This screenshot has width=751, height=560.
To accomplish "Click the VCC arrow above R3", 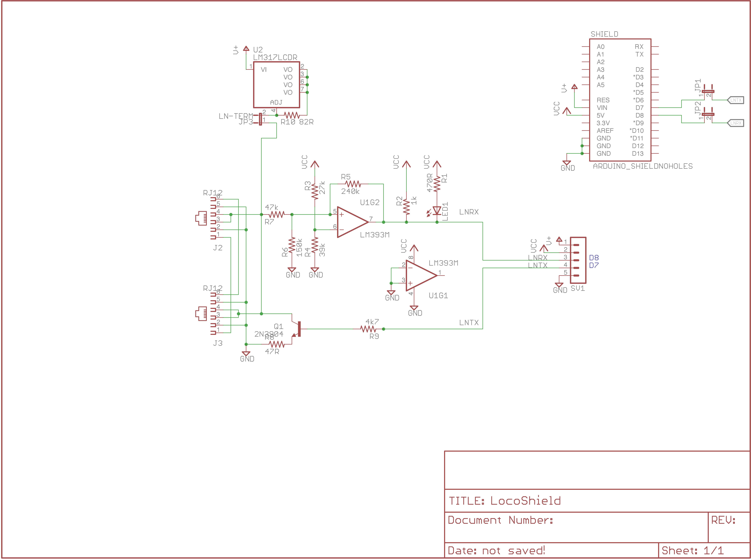I will point(315,164).
